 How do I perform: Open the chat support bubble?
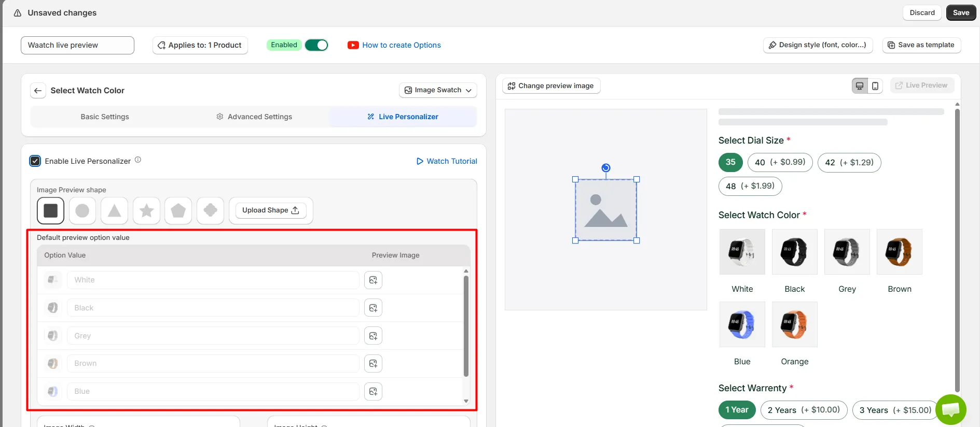coord(950,409)
